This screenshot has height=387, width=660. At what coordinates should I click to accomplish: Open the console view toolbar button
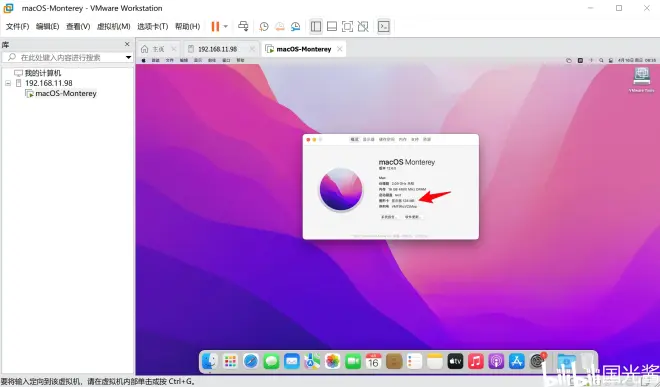coord(383,27)
